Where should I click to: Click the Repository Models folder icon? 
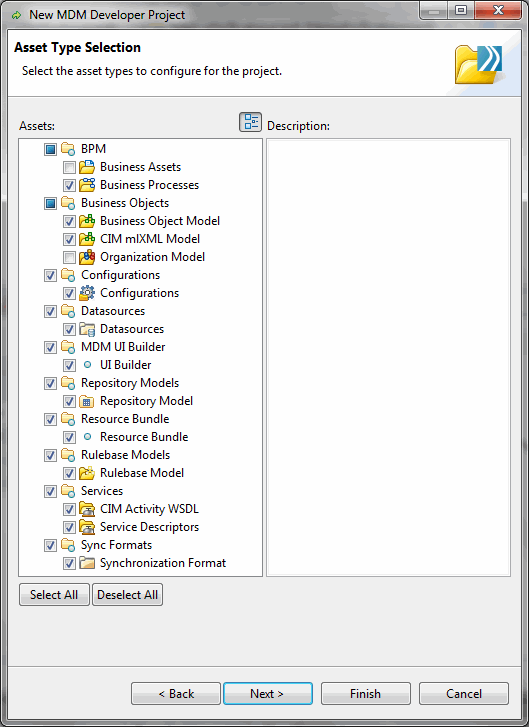[68, 383]
